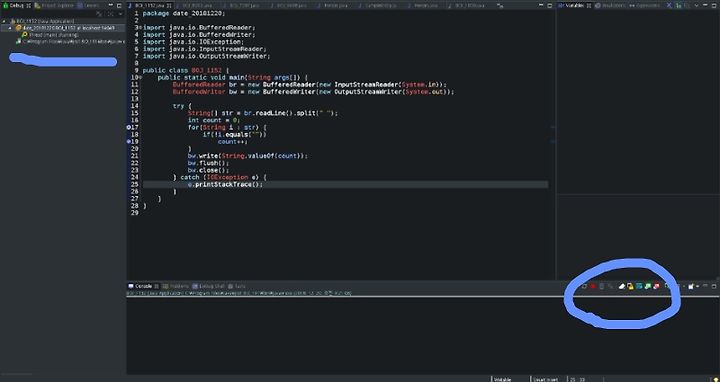Click the 'int count = 0;' line

214,120
